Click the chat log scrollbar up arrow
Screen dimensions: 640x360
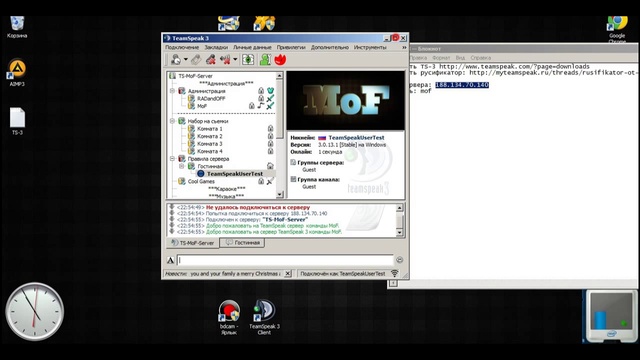click(400, 208)
